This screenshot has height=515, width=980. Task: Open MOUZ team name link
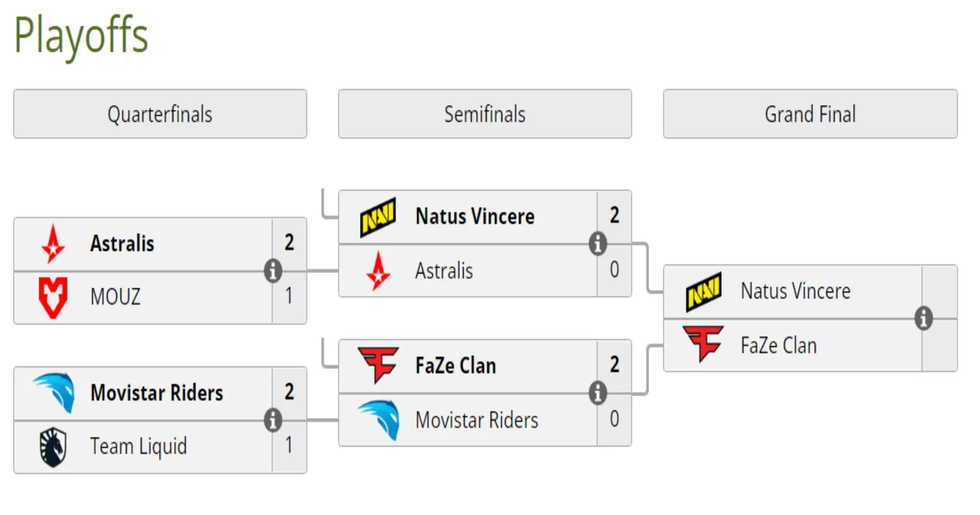click(x=115, y=297)
